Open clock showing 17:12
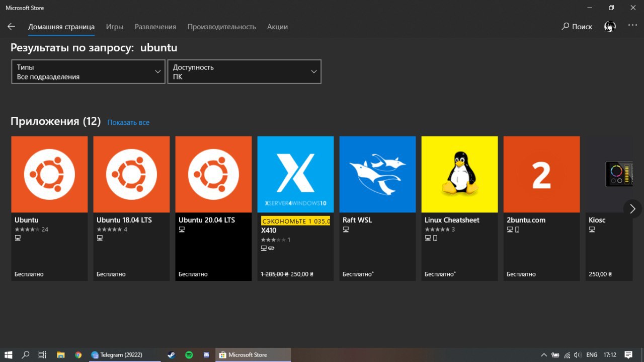This screenshot has width=644, height=362. [610, 355]
